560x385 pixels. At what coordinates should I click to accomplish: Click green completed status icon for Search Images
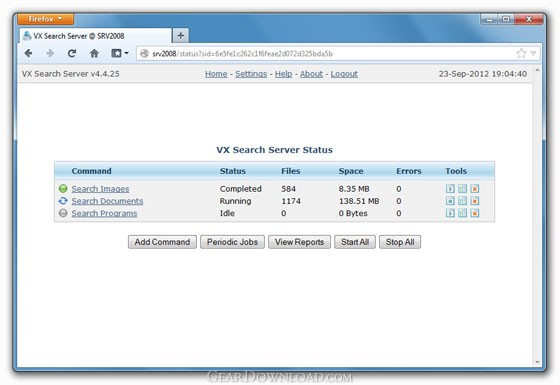(63, 189)
